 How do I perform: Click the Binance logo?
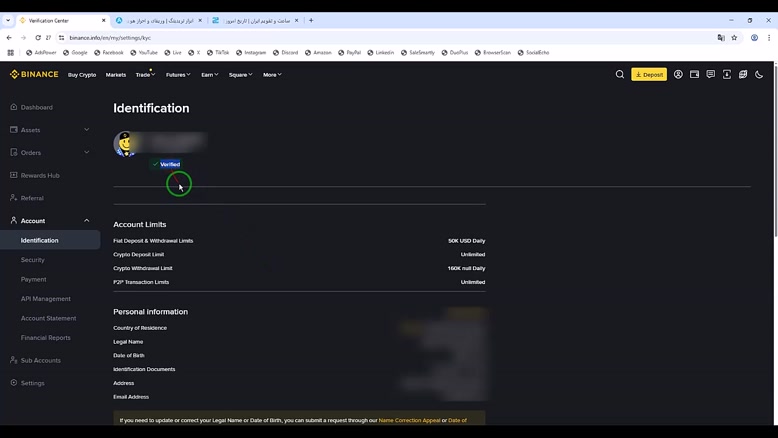[x=34, y=74]
